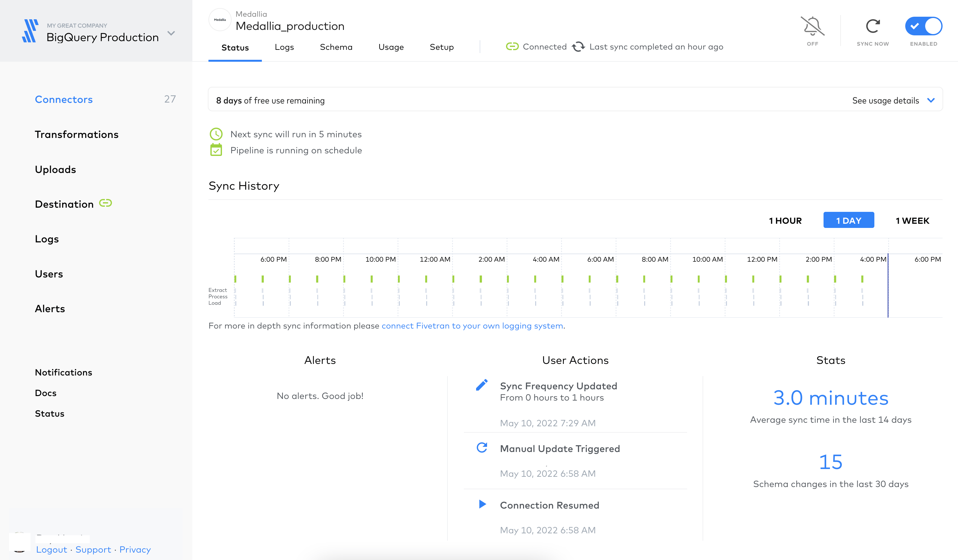Click the Logout link

[52, 550]
